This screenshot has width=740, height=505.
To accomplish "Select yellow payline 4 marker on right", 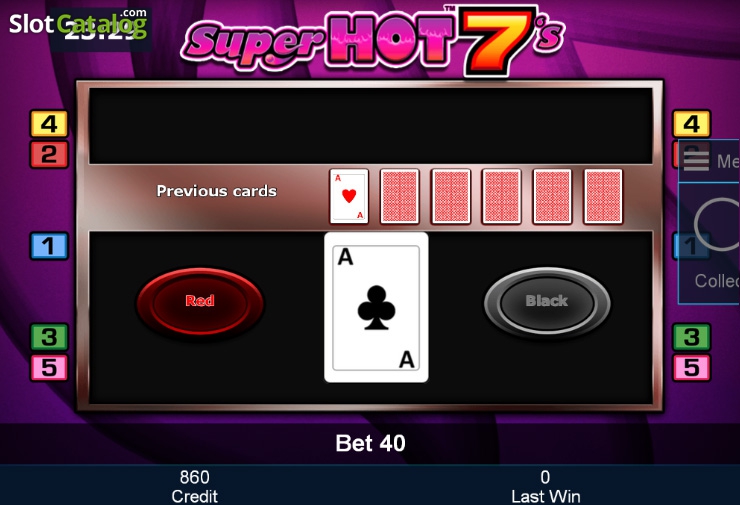I will pyautogui.click(x=691, y=124).
